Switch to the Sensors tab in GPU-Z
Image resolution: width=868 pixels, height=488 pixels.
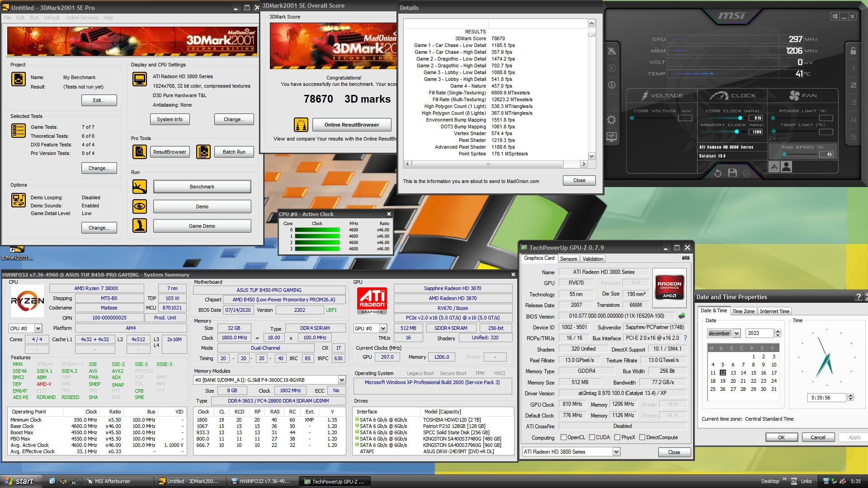[x=568, y=259]
